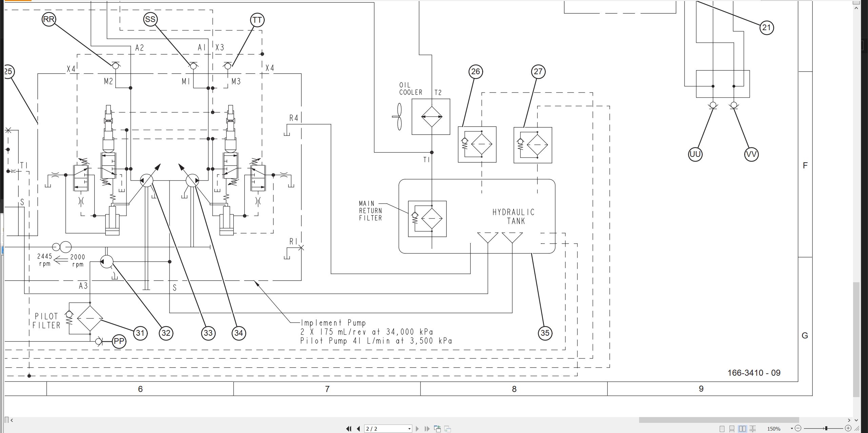868x433 pixels.
Task: Click the Implement Pump note text
Action: click(x=334, y=323)
